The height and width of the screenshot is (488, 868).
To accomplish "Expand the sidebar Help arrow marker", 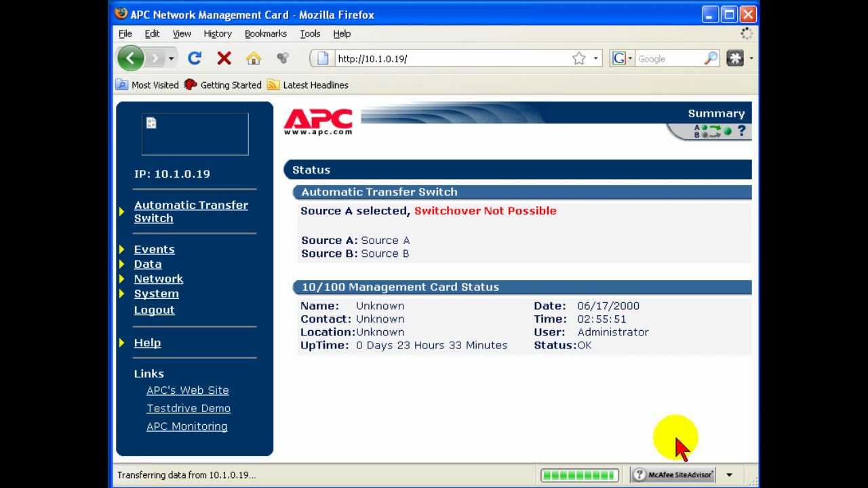I will (x=122, y=342).
